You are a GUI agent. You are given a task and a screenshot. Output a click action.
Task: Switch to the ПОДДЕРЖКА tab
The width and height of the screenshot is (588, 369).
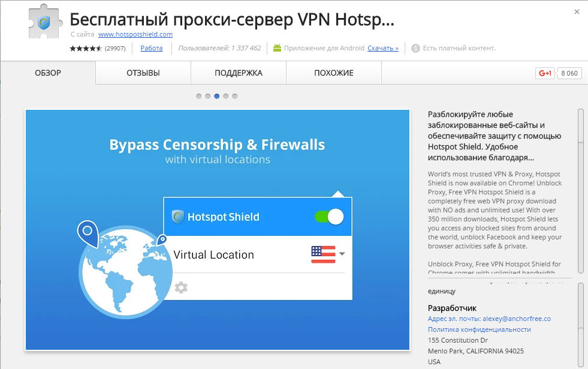click(239, 73)
